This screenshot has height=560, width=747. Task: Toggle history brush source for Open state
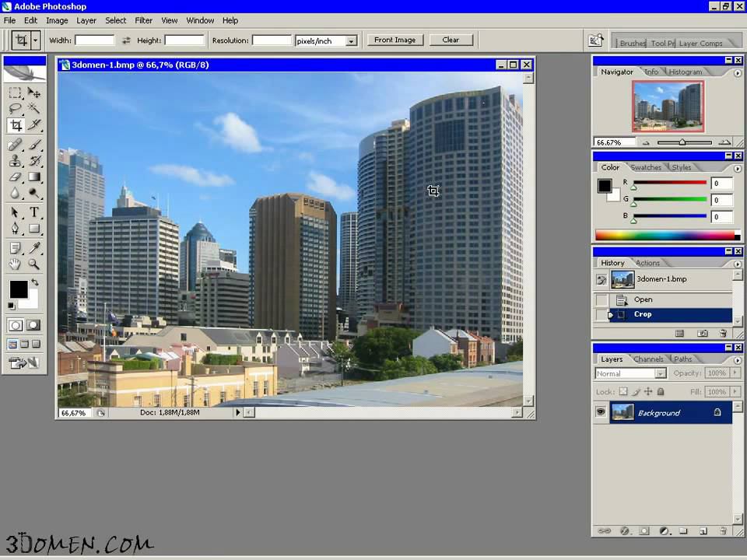tap(601, 299)
